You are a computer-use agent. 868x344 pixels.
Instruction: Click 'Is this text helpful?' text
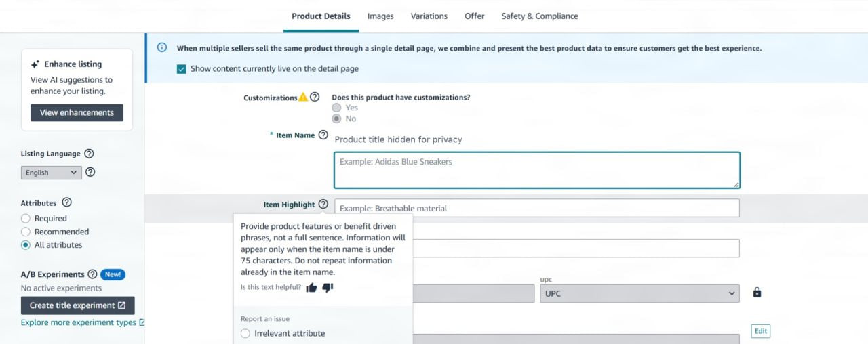pos(271,287)
